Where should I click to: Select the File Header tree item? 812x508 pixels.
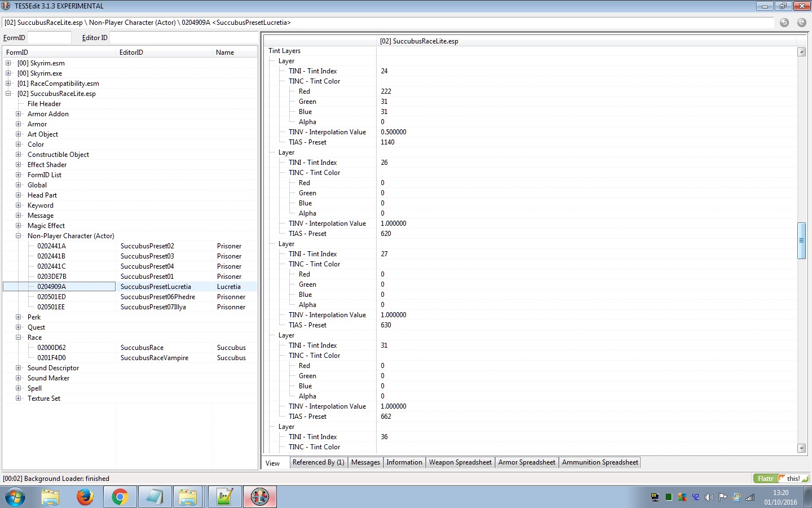pos(44,104)
